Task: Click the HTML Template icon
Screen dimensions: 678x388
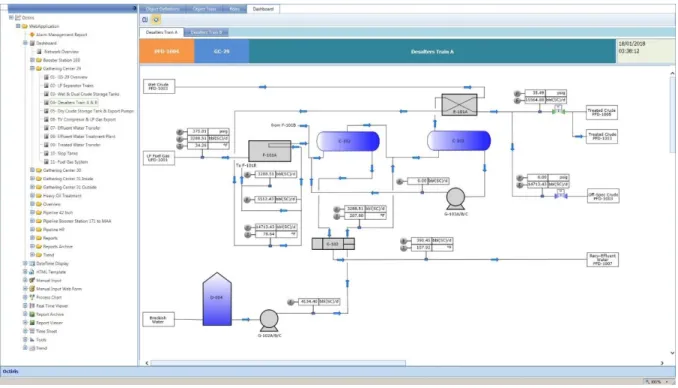Action: tap(32, 272)
